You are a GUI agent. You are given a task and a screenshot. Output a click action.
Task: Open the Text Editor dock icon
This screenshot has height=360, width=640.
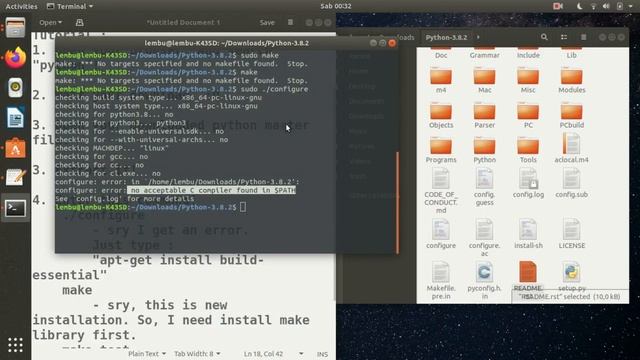click(x=15, y=178)
